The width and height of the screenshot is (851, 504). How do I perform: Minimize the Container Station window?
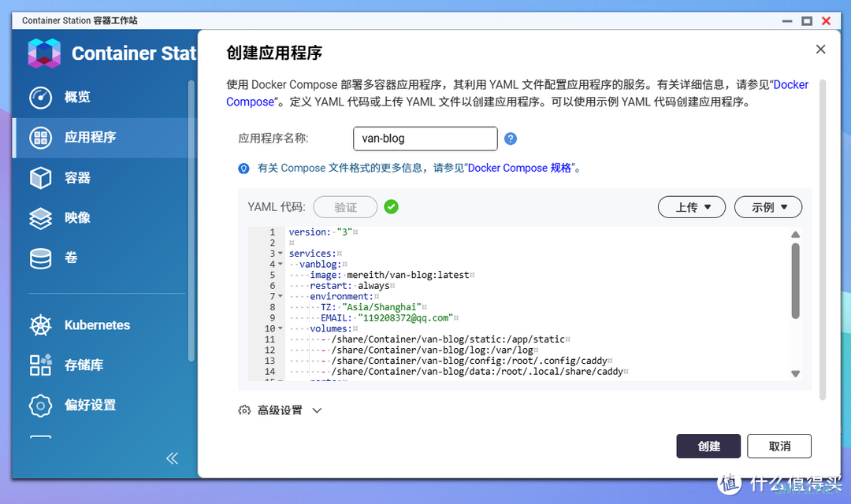pyautogui.click(x=787, y=21)
